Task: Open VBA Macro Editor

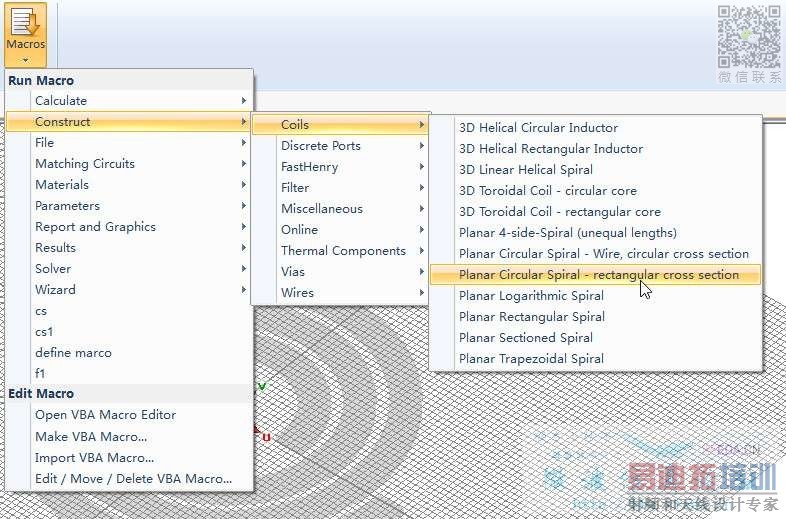Action: coord(129,415)
